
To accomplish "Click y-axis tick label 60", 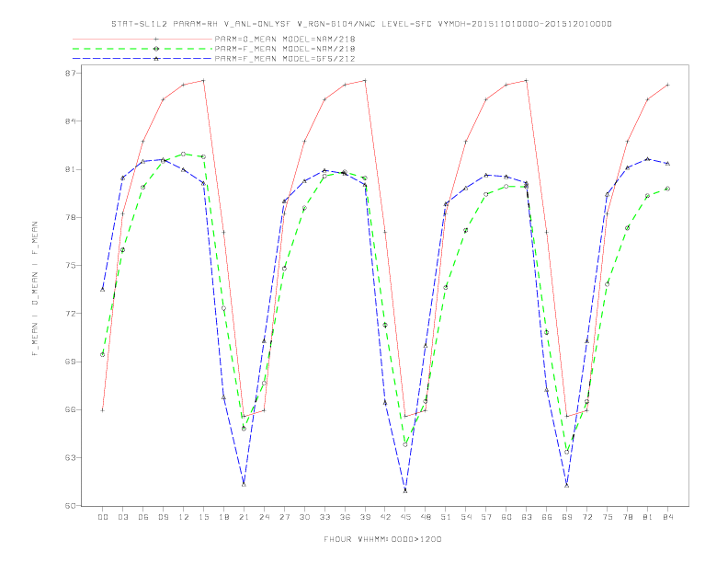I will click(71, 505).
